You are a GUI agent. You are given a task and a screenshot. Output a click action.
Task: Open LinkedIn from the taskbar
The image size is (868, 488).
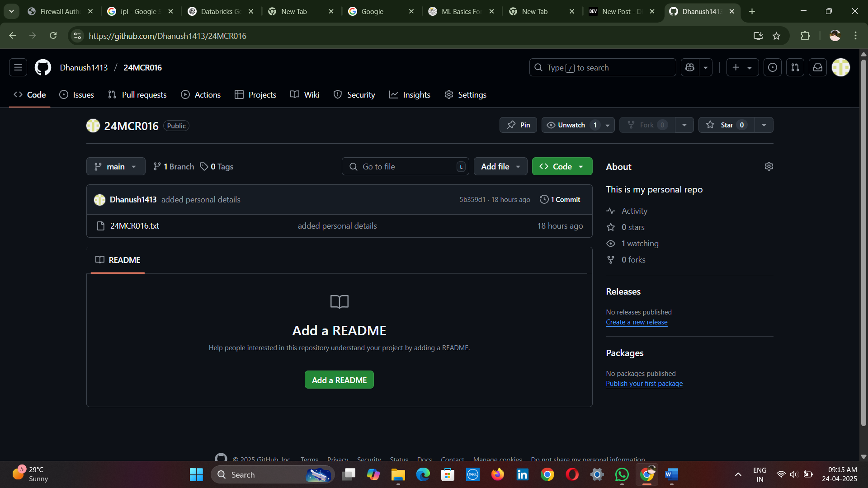(x=522, y=474)
